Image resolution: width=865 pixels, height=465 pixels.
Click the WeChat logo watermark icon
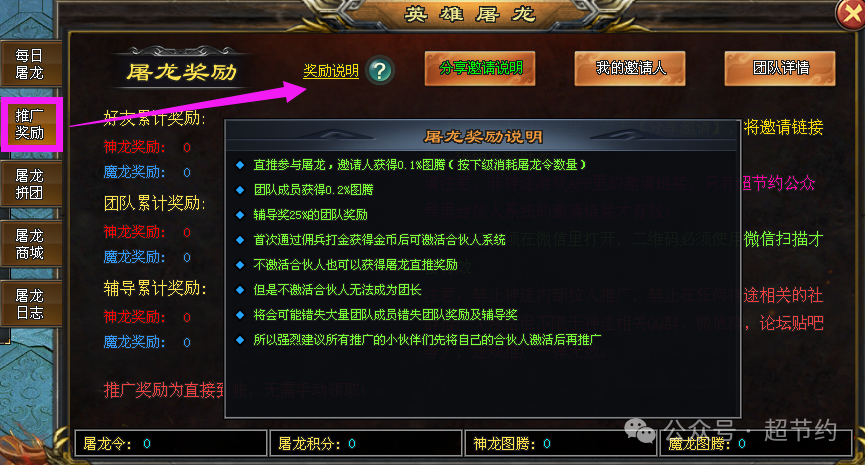[639, 430]
